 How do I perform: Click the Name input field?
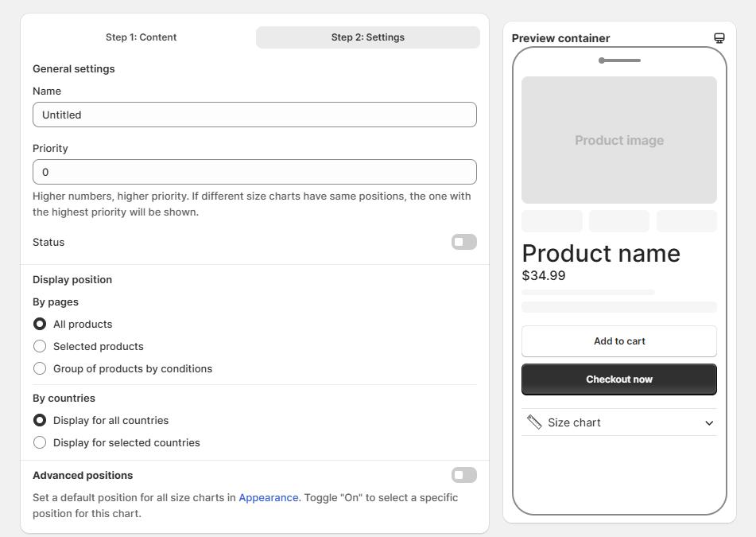[x=254, y=115]
